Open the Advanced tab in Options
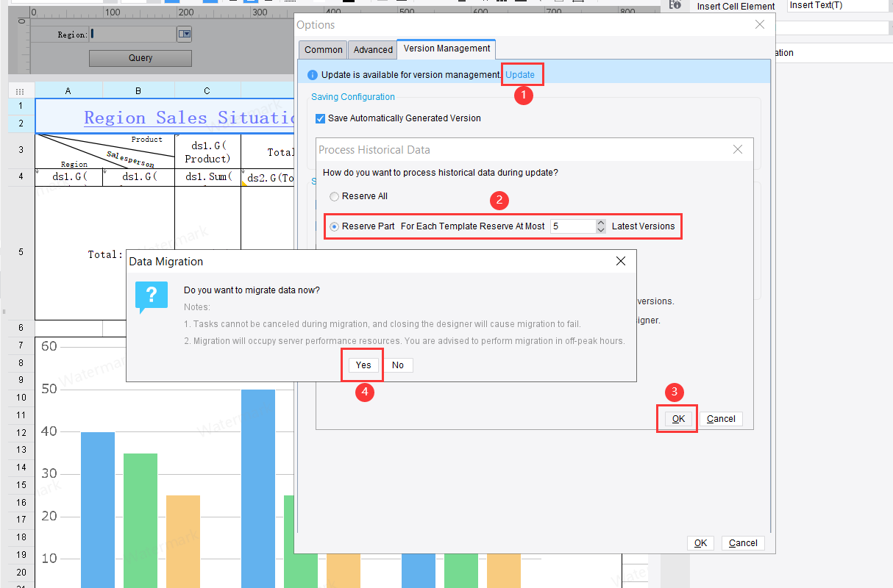This screenshot has height=588, width=893. [x=373, y=50]
